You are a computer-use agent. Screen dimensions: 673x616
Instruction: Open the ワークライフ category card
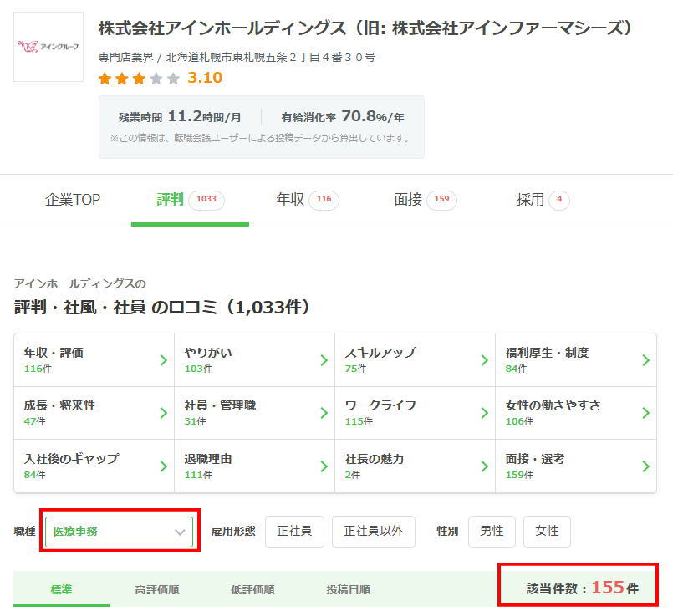click(x=415, y=413)
